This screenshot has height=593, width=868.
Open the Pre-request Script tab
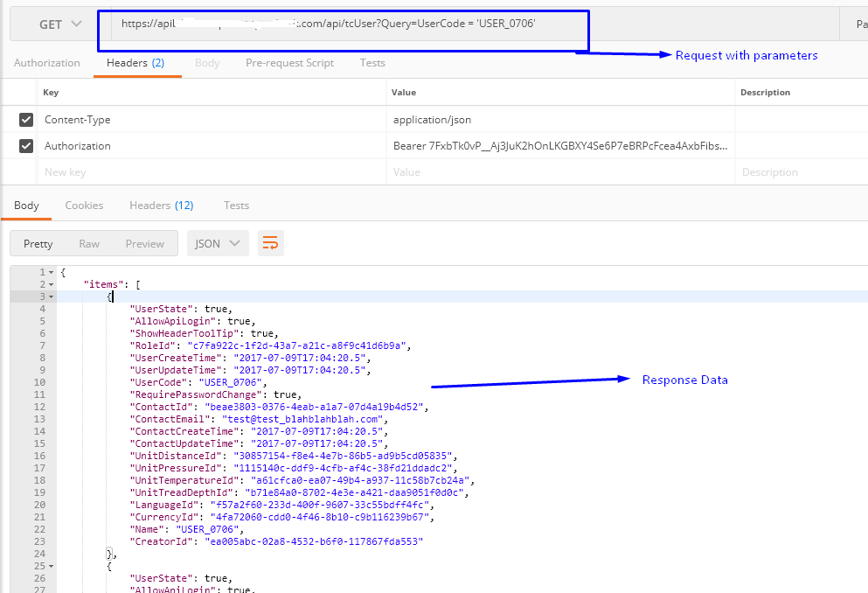coord(289,63)
